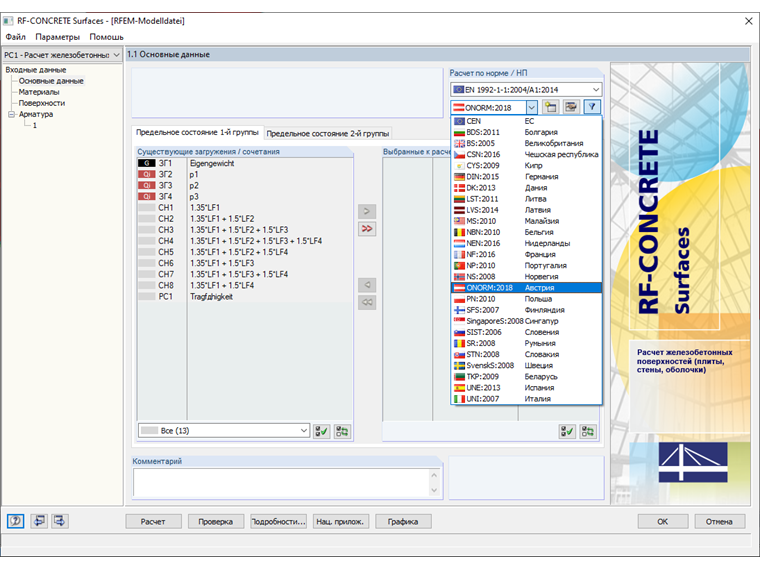Select load case ЗГ1 Eigengewicht row
Viewport: 760px width, 570px height.
(245, 163)
